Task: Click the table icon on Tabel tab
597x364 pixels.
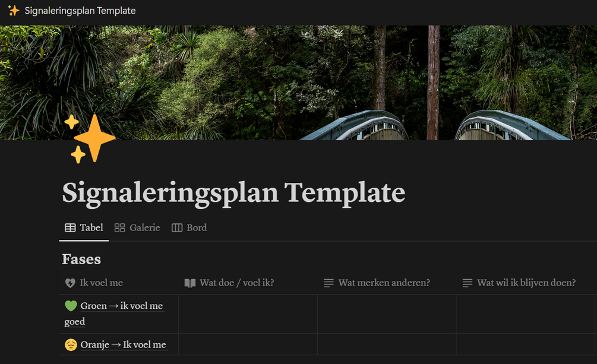Action: [70, 227]
